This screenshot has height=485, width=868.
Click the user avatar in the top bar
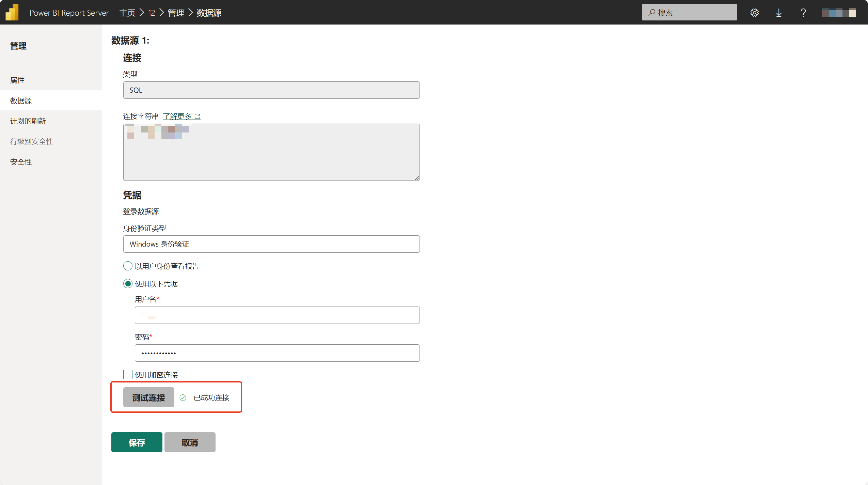tap(838, 12)
